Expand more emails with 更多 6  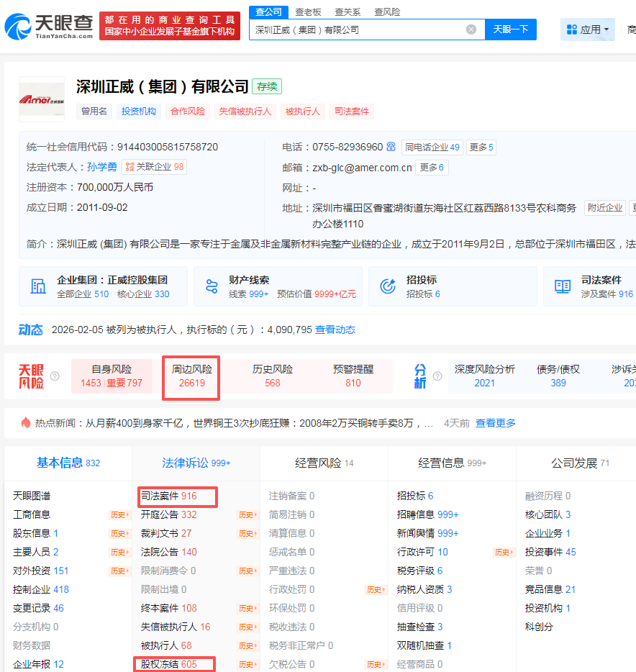pos(432,168)
